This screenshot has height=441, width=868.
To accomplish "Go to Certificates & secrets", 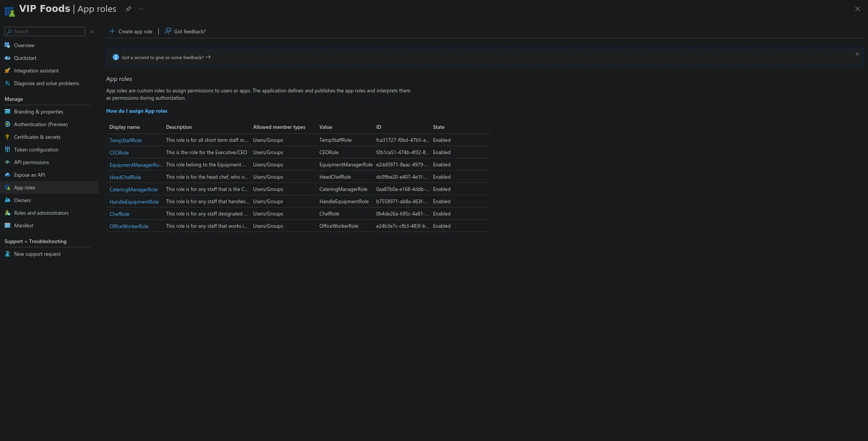I will click(37, 137).
